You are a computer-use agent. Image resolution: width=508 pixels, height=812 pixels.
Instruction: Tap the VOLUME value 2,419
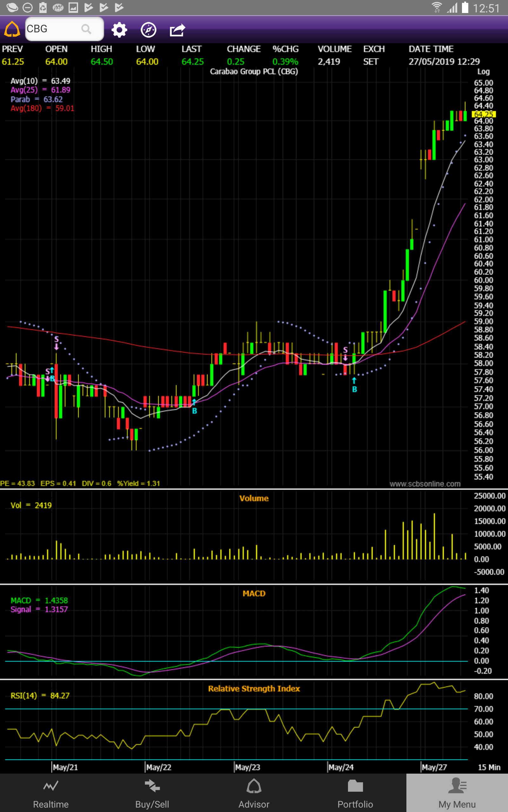tap(329, 62)
